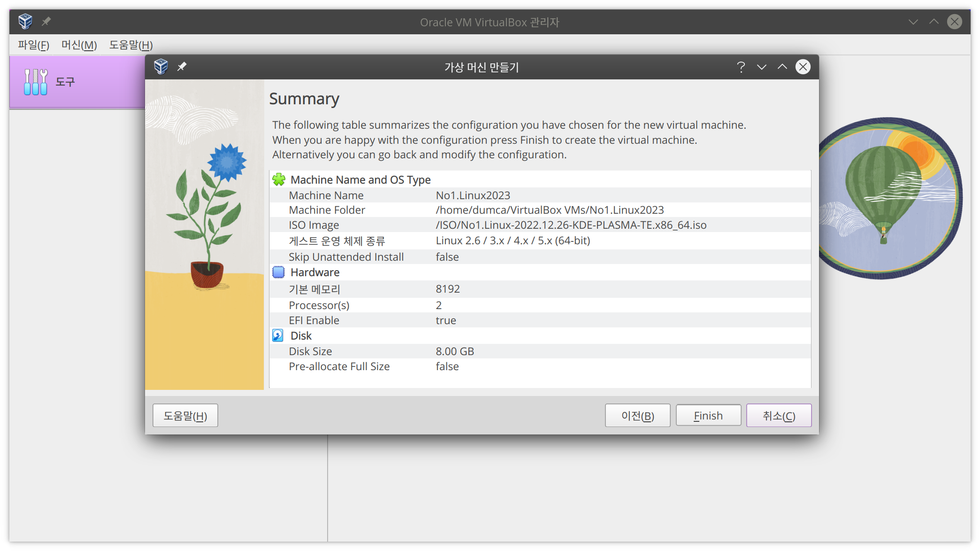Click the 기본 메모리 row label
Image resolution: width=980 pixels, height=551 pixels.
(x=314, y=289)
